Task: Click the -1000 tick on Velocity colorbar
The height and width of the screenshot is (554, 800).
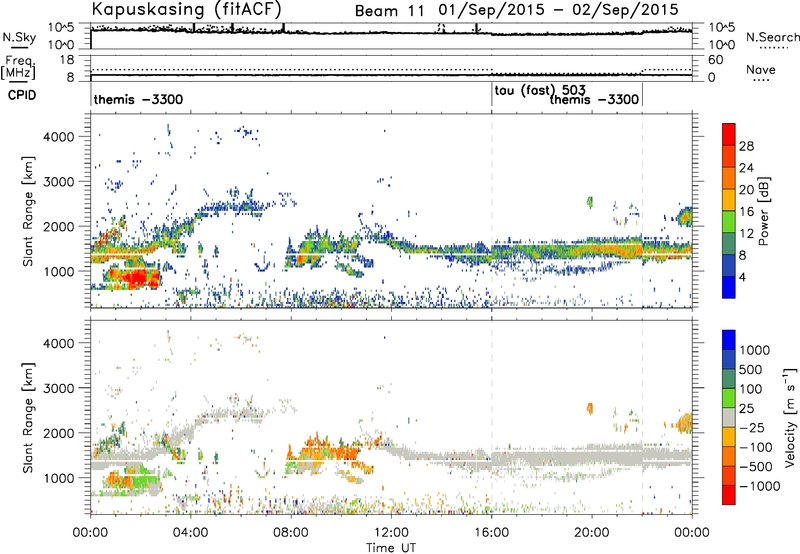Action: tap(759, 486)
